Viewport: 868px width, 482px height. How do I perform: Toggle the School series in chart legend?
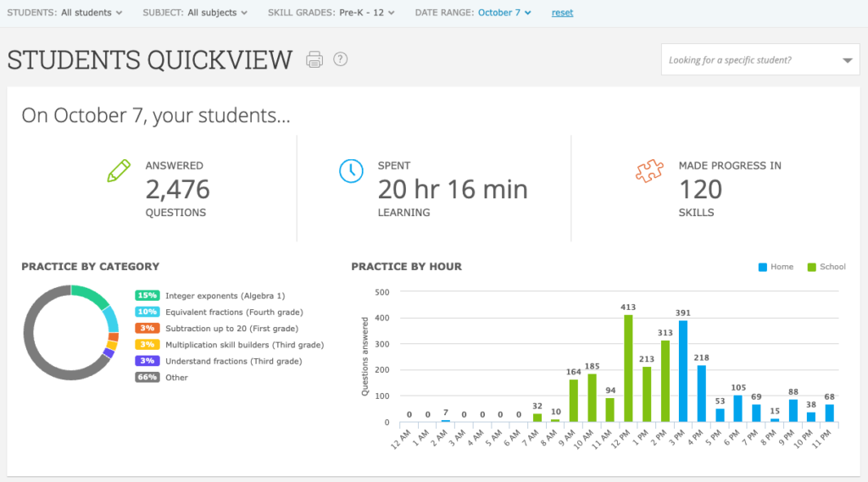[x=826, y=267]
